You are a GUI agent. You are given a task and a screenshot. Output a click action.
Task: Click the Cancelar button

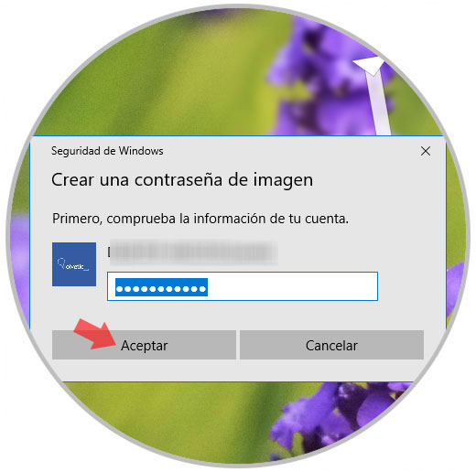(x=331, y=345)
